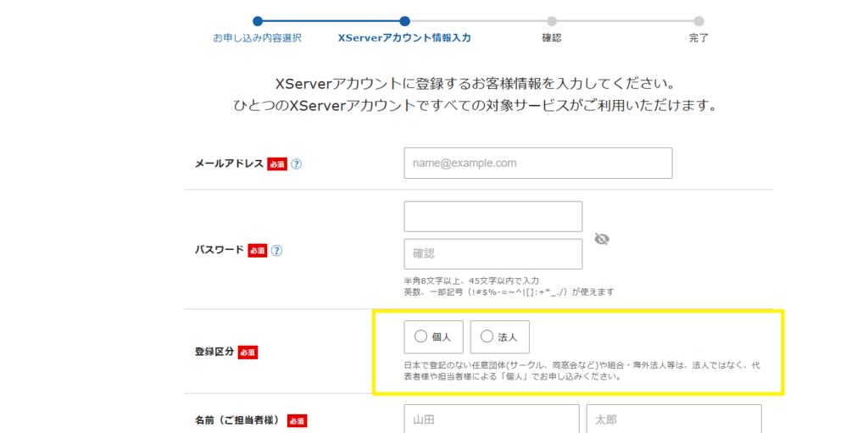Click the 必須 badge next to 名前（ご担当者様）
The height and width of the screenshot is (433, 868).
point(298,421)
